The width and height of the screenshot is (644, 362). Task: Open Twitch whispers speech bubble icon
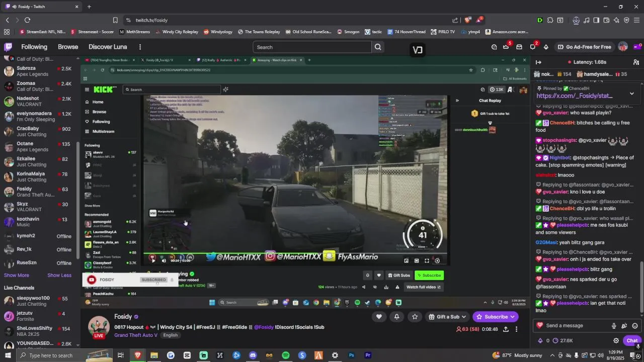(x=532, y=47)
